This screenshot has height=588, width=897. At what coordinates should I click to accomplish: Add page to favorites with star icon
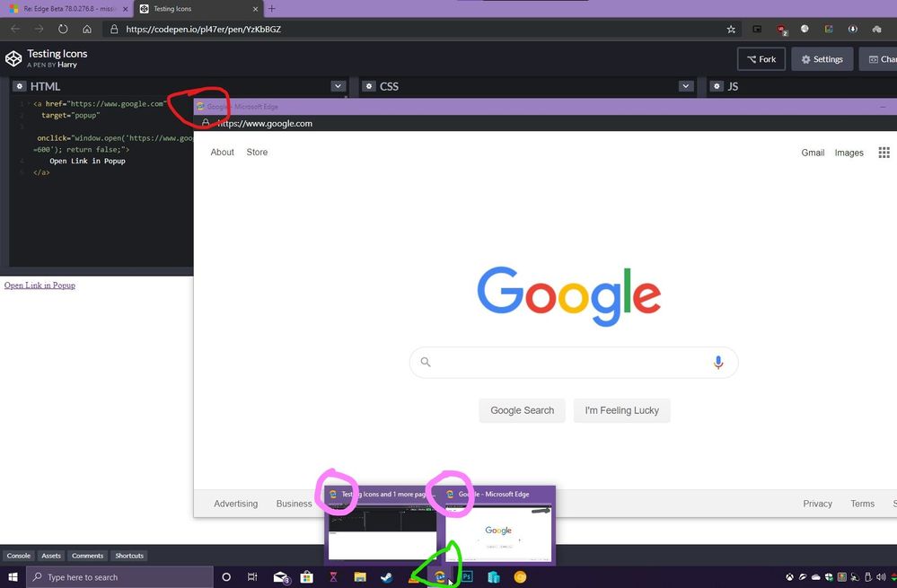point(731,29)
